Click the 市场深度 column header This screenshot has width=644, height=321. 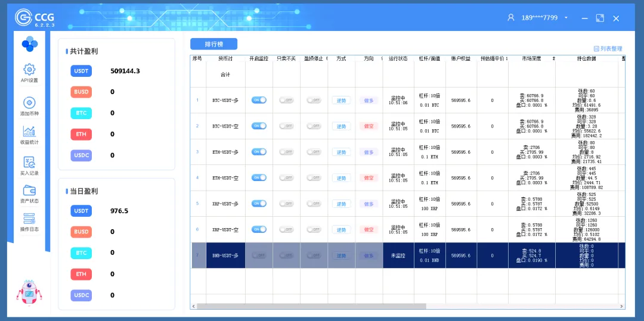(x=531, y=58)
